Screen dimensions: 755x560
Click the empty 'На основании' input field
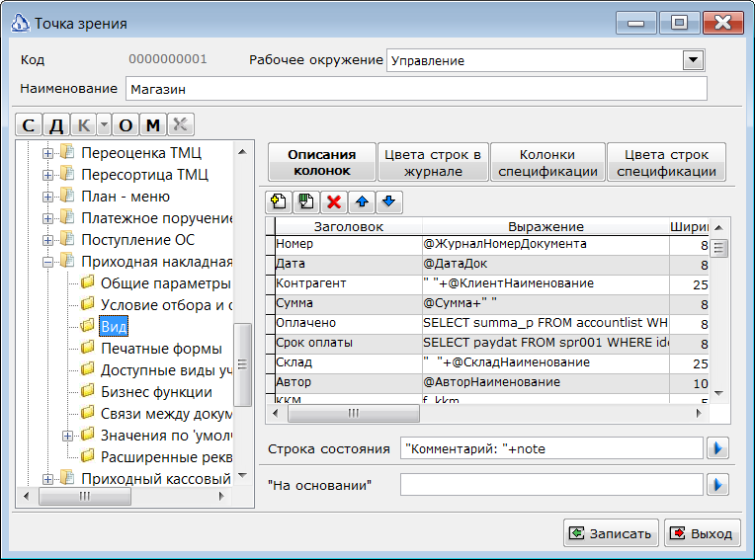[x=551, y=485]
